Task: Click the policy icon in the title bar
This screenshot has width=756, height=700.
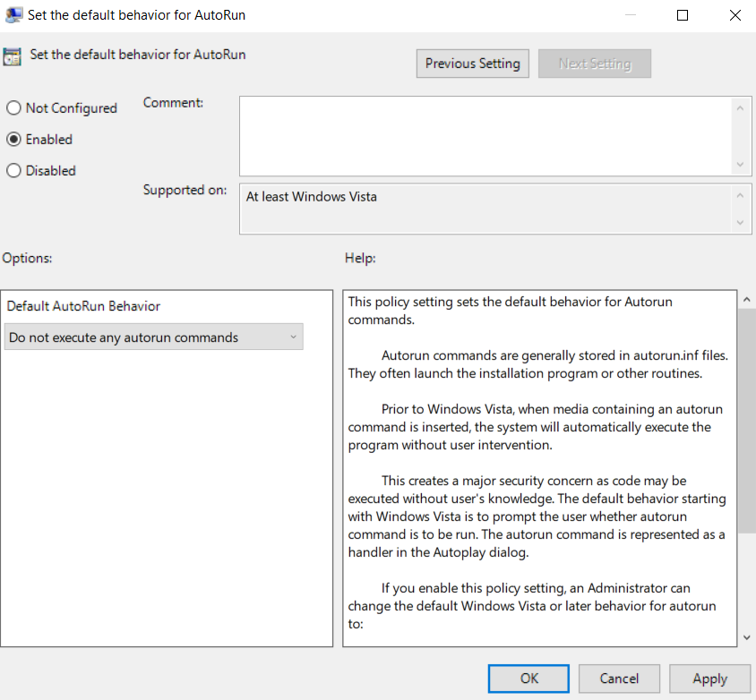Action: [x=13, y=15]
